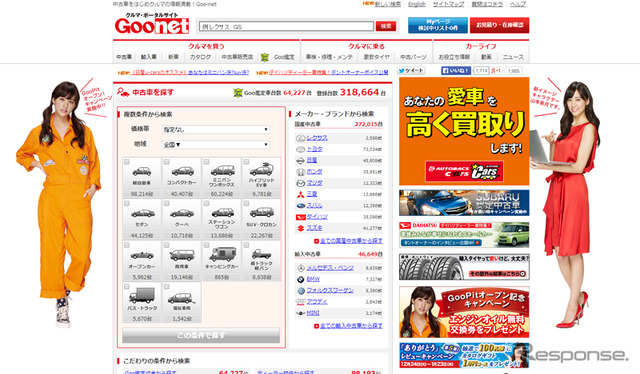Open the お役立ち情報 navigation item

click(x=454, y=57)
